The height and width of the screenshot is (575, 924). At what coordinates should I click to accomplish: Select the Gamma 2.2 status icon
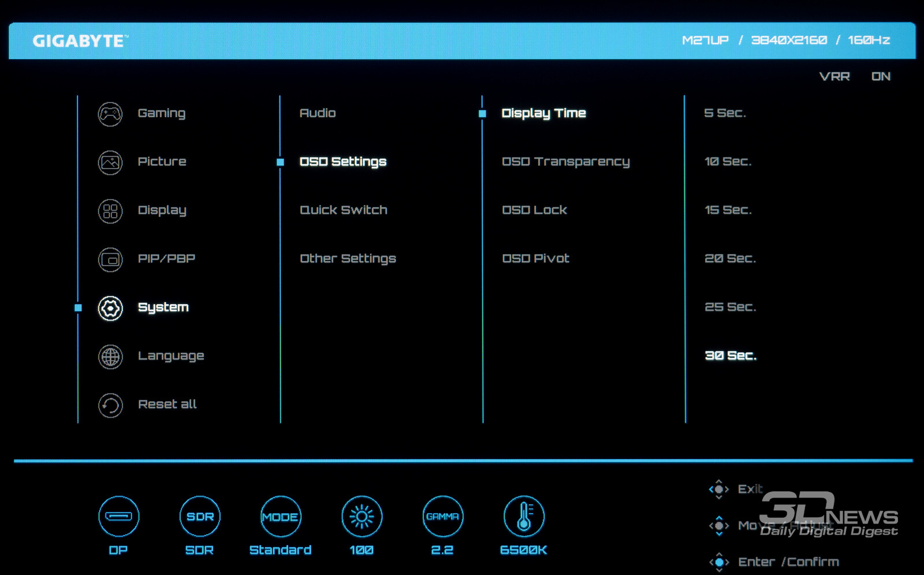pyautogui.click(x=442, y=516)
